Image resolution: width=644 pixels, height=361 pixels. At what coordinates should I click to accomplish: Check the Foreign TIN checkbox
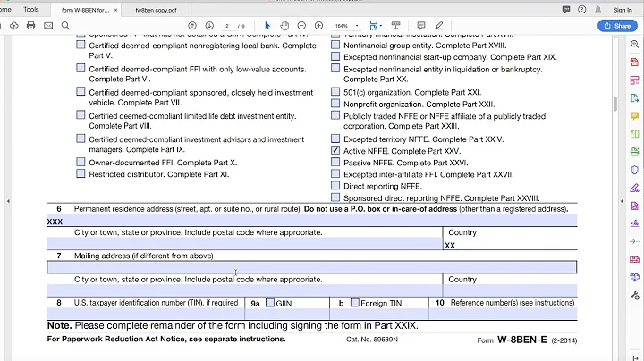coord(355,303)
